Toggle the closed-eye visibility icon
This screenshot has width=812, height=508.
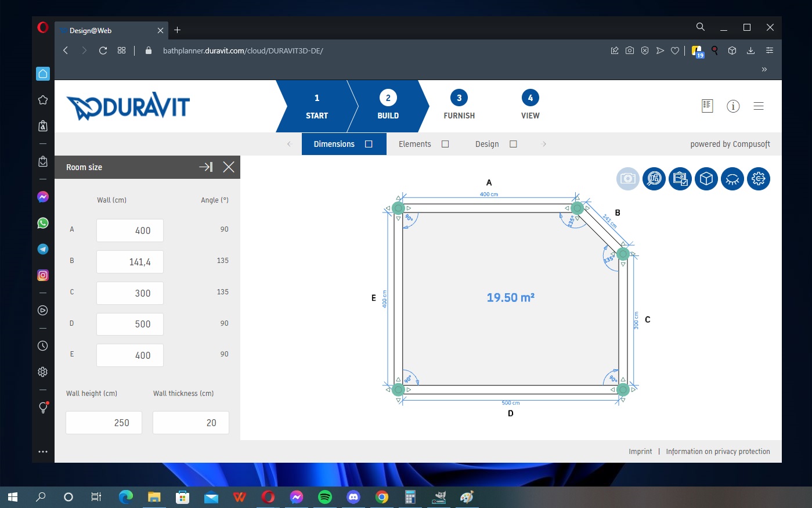[x=732, y=179]
